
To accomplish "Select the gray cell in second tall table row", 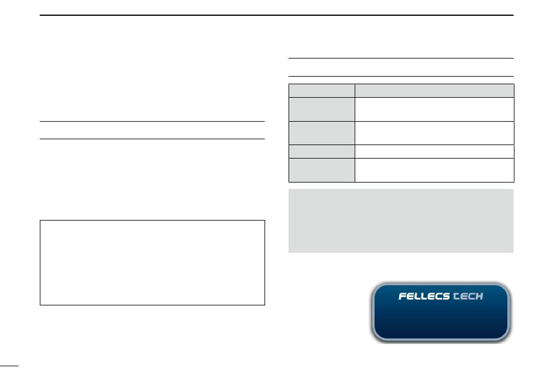I will tap(322, 133).
